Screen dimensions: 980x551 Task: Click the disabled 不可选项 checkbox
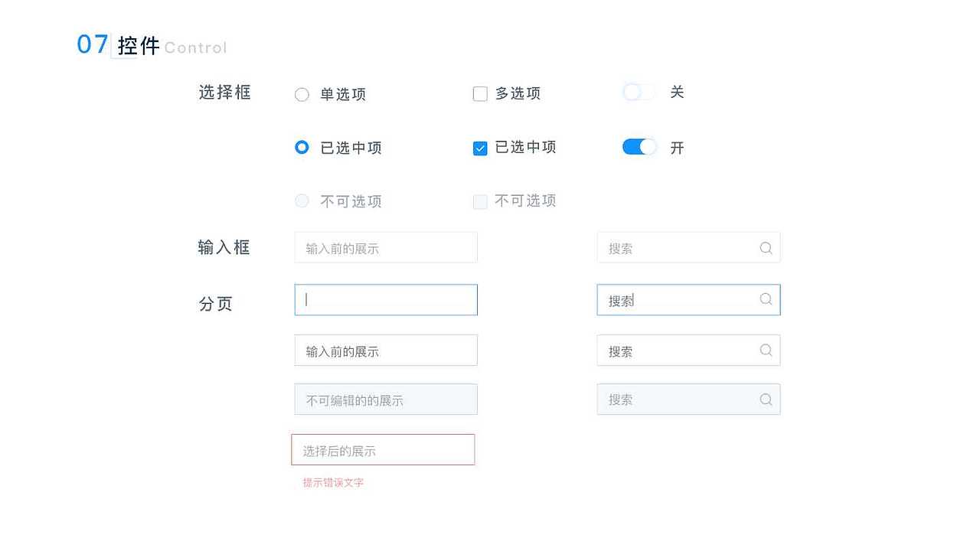[480, 201]
